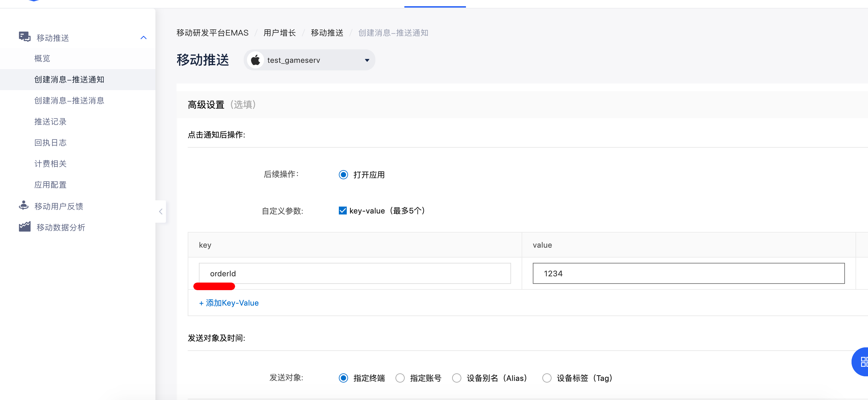Click 创建消息–推送通知 breadcrumb text

pos(393,33)
